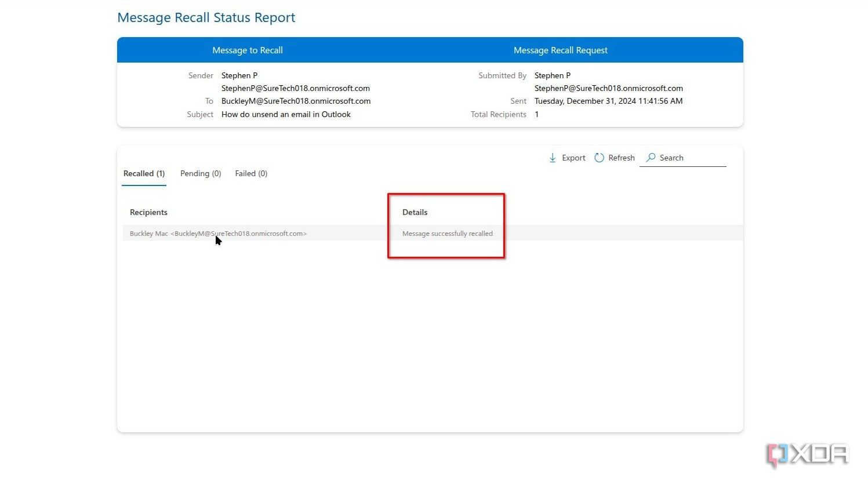Screen dimensions: 868x488
Task: Switch to the Pending (0) tab
Action: (x=200, y=173)
